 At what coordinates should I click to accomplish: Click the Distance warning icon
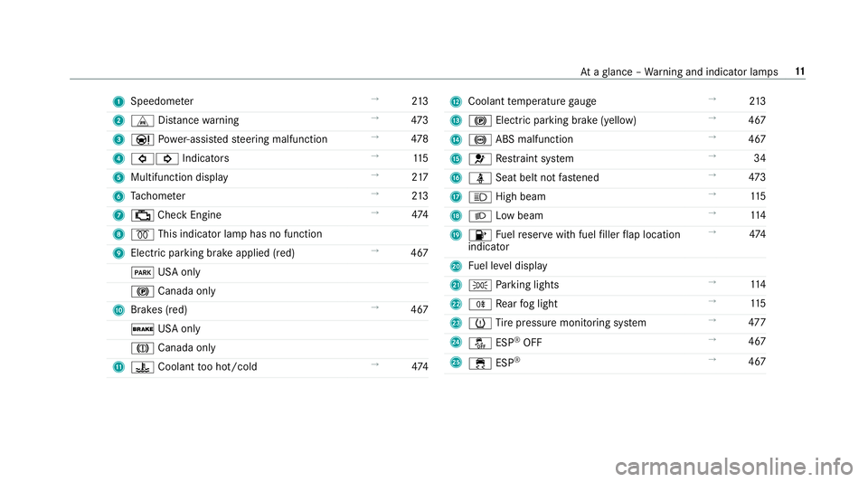[x=142, y=120]
